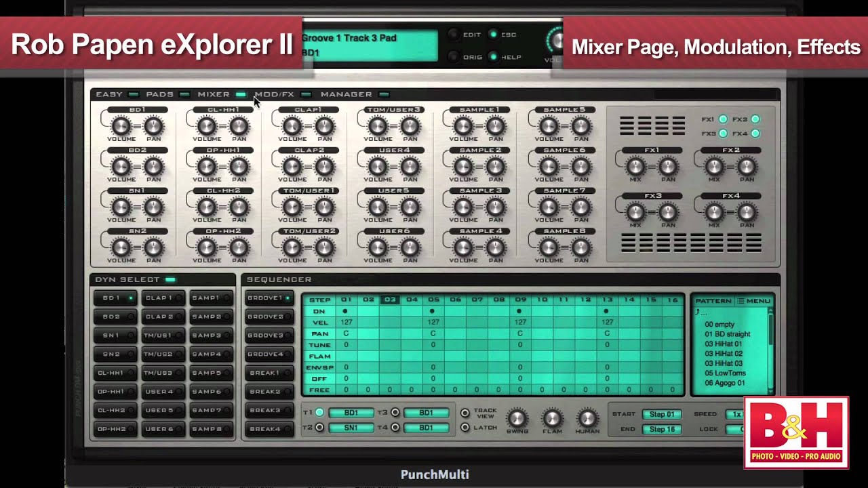The image size is (868, 488).
Task: Open the MOD/FX tab
Action: click(282, 94)
